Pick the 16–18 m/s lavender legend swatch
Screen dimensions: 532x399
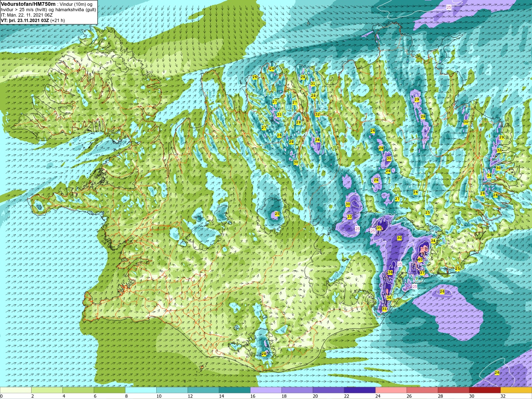click(x=266, y=391)
